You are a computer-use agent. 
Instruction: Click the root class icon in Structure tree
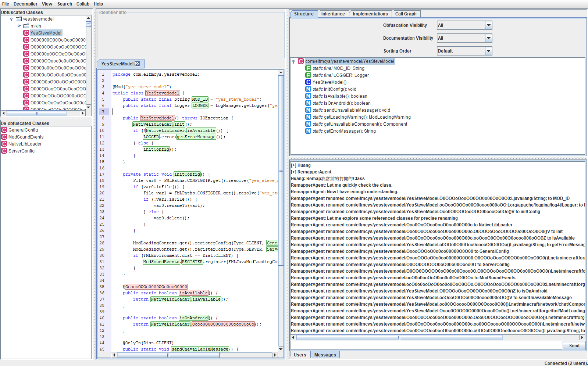point(301,61)
